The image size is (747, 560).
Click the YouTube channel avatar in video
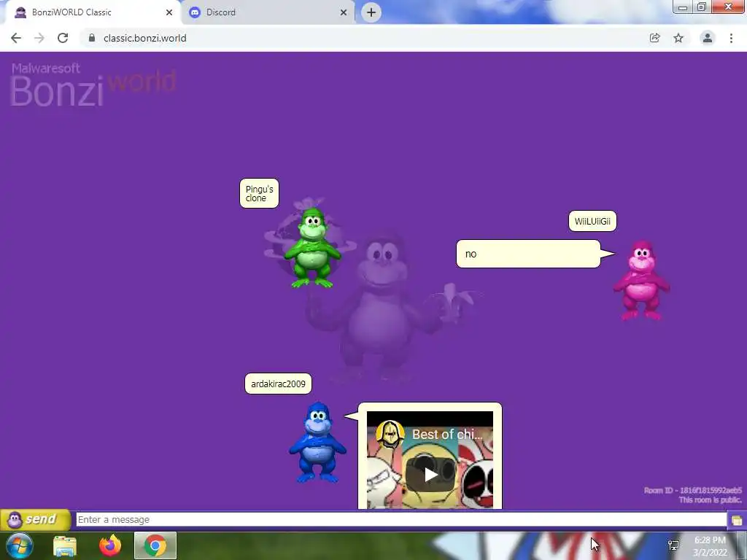click(390, 435)
